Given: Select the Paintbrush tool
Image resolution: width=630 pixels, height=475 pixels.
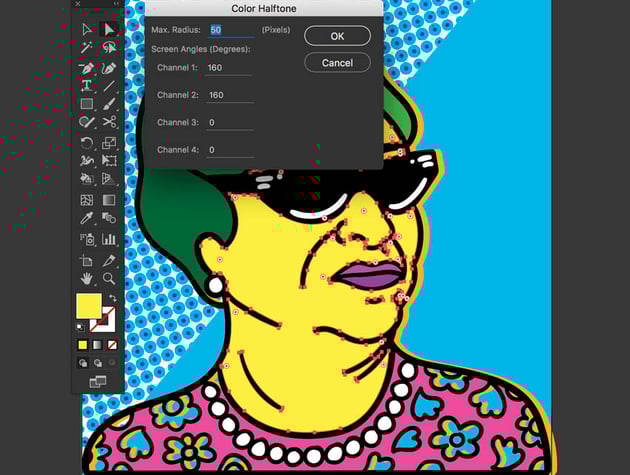Looking at the screenshot, I should [108, 104].
